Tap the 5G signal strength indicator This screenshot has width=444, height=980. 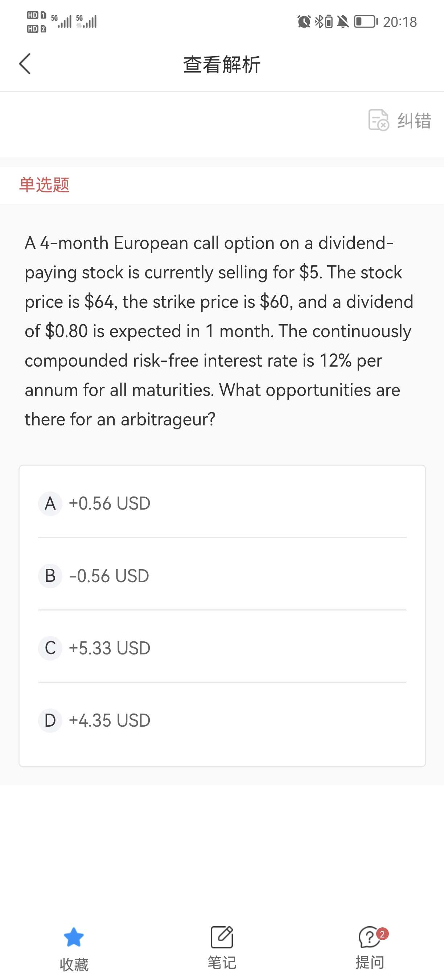tap(62, 22)
